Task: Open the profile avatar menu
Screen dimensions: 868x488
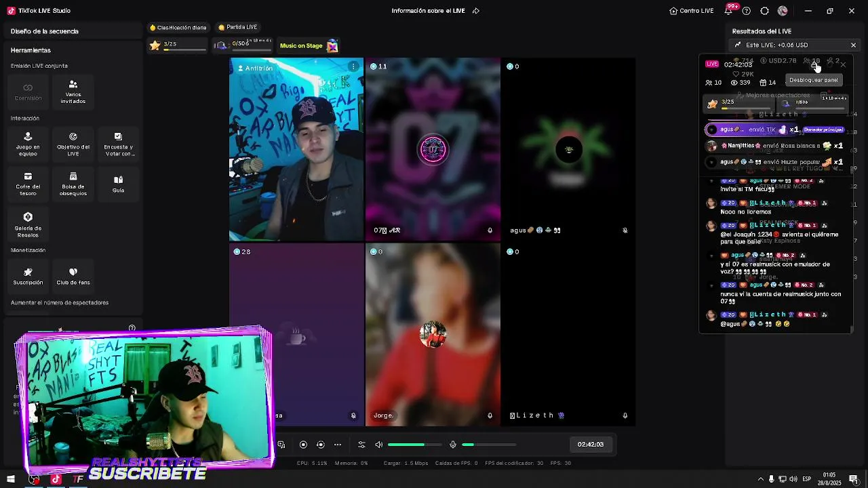Action: coord(783,11)
